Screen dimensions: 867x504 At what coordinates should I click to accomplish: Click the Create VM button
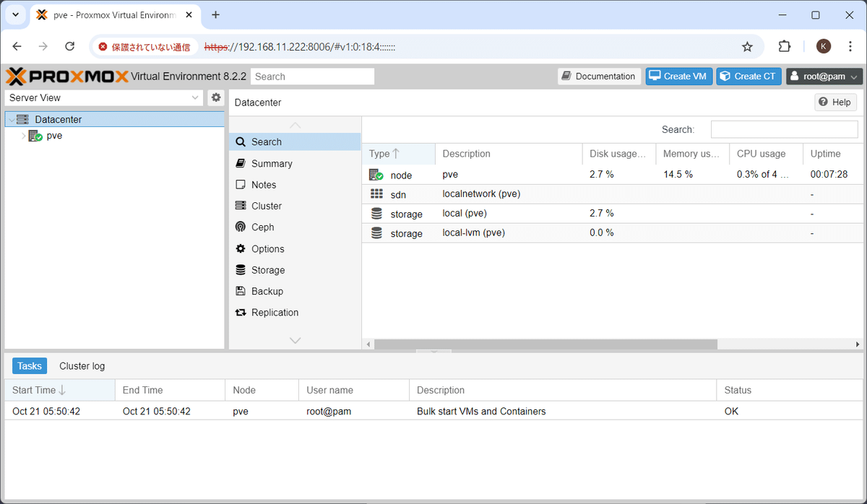pos(679,77)
